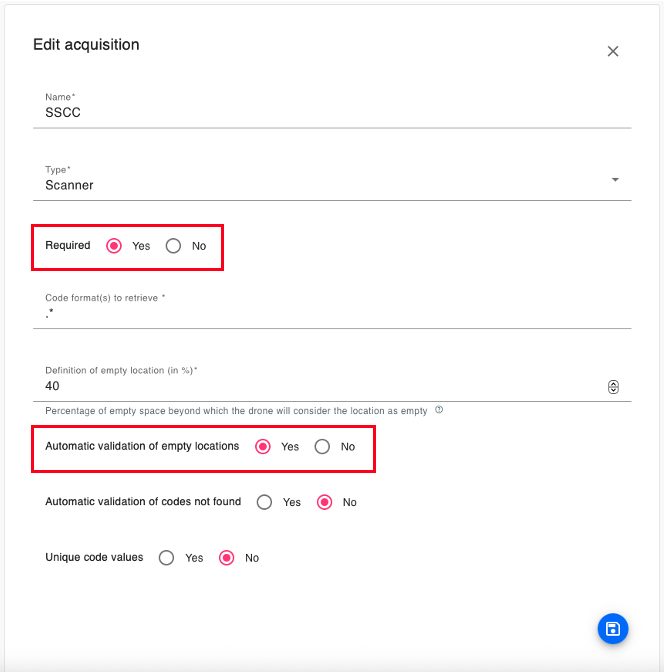Disable automatic validation of empty locations

tap(322, 447)
